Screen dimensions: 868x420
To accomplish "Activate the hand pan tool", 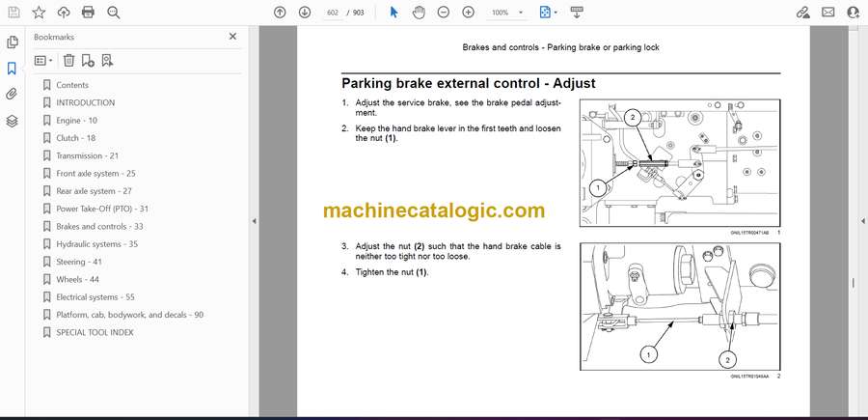I will pos(420,13).
